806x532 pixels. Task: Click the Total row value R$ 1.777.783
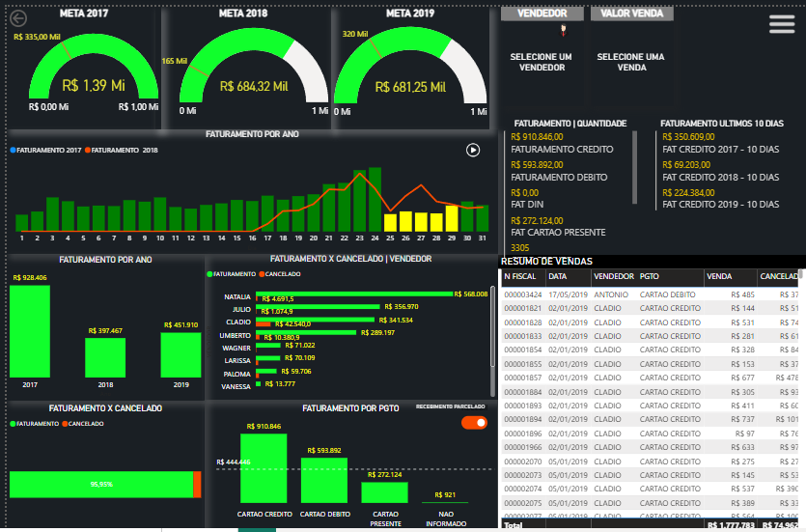(731, 525)
